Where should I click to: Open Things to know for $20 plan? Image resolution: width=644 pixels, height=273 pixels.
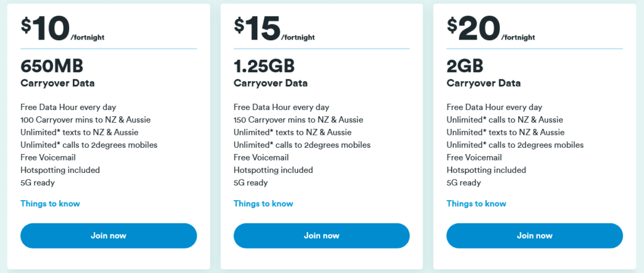[x=476, y=203]
